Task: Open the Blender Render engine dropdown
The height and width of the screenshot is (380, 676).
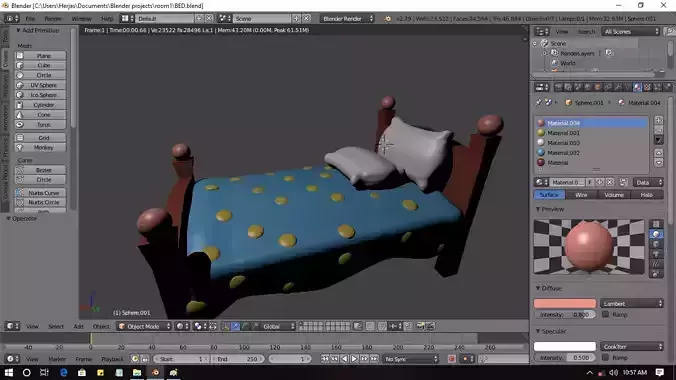Action: pos(347,19)
